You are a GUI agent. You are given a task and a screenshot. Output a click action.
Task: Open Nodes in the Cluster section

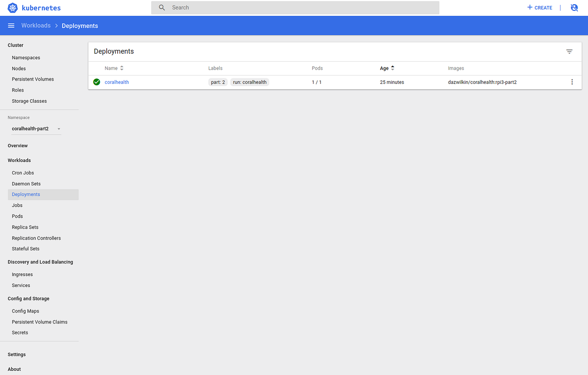point(19,68)
